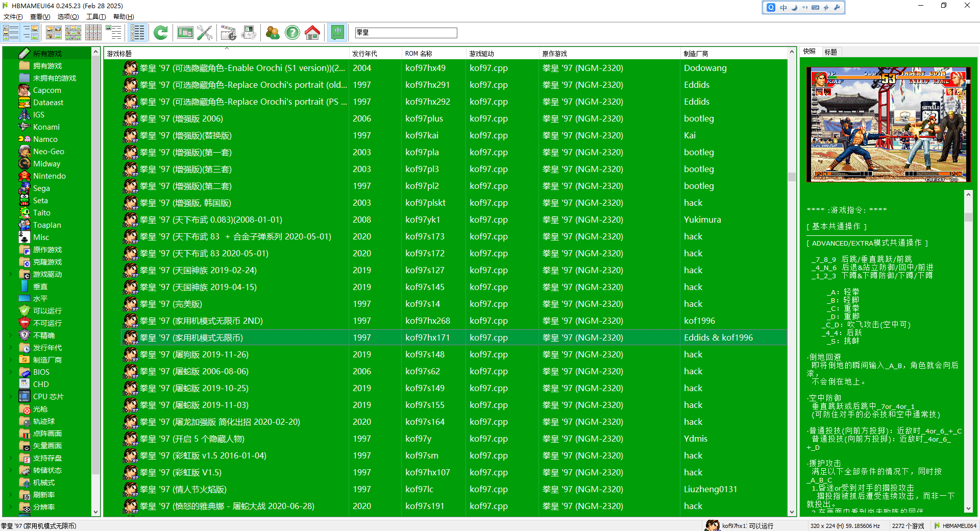Select the Neo-Geo folder

(48, 152)
